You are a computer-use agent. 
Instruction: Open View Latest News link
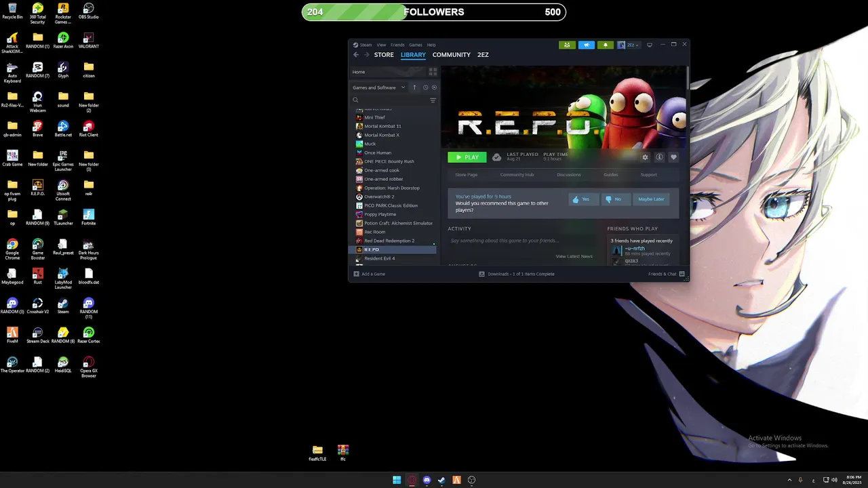[x=574, y=256]
